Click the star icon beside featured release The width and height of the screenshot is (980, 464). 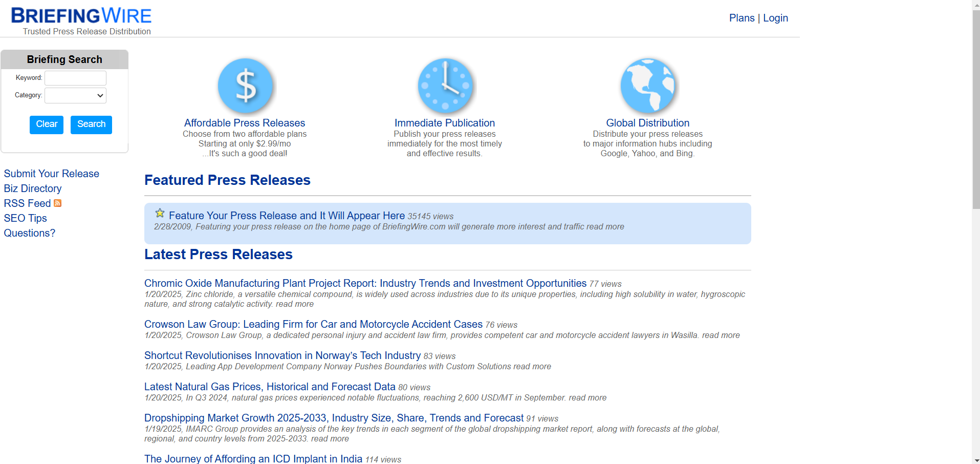click(160, 213)
